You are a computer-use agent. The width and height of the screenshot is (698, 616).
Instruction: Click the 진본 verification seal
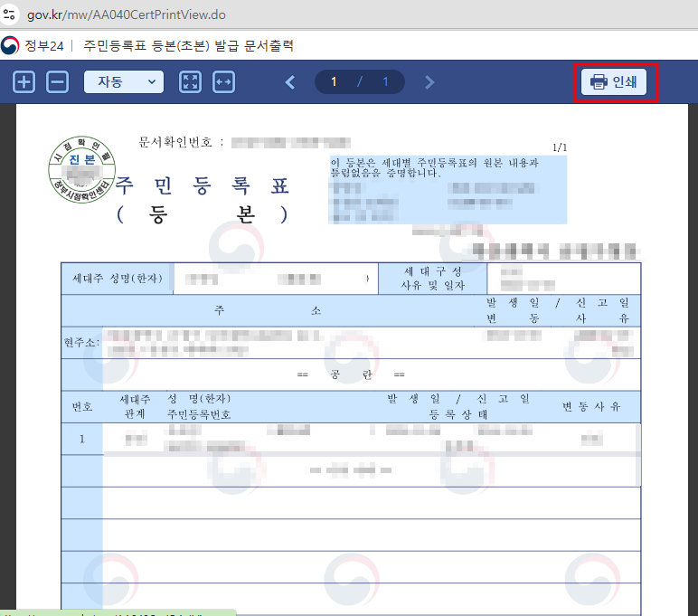[82, 170]
